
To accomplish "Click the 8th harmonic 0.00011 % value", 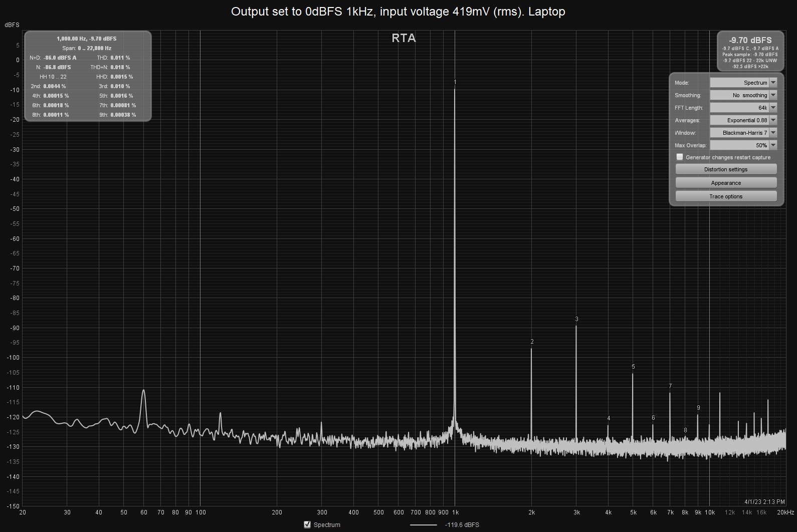I will [x=56, y=115].
